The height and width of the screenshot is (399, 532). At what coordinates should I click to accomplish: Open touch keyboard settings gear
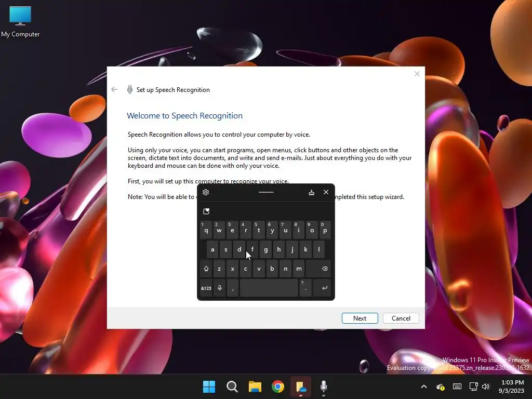[x=206, y=192]
